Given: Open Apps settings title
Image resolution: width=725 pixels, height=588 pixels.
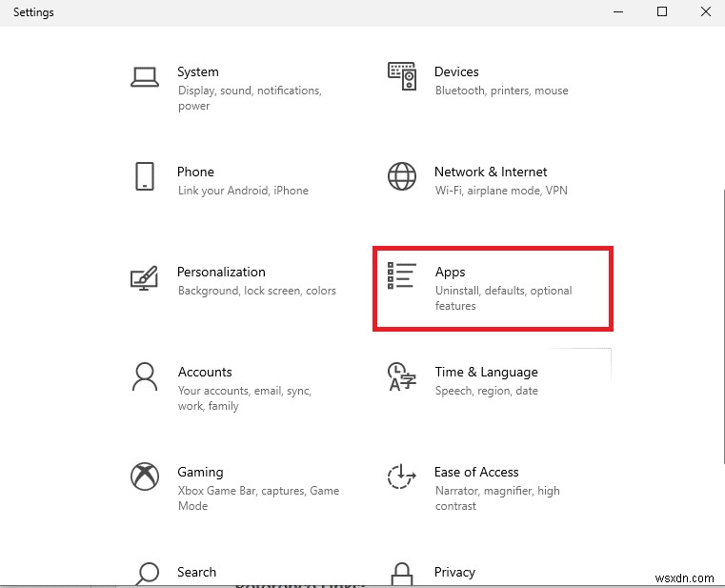Looking at the screenshot, I should pos(450,273).
